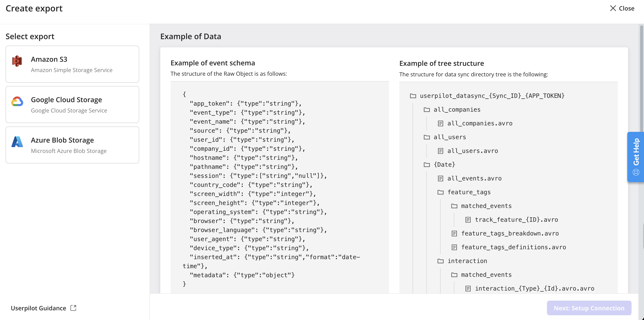Close the Create export dialog
The image size is (644, 320).
pyautogui.click(x=622, y=8)
